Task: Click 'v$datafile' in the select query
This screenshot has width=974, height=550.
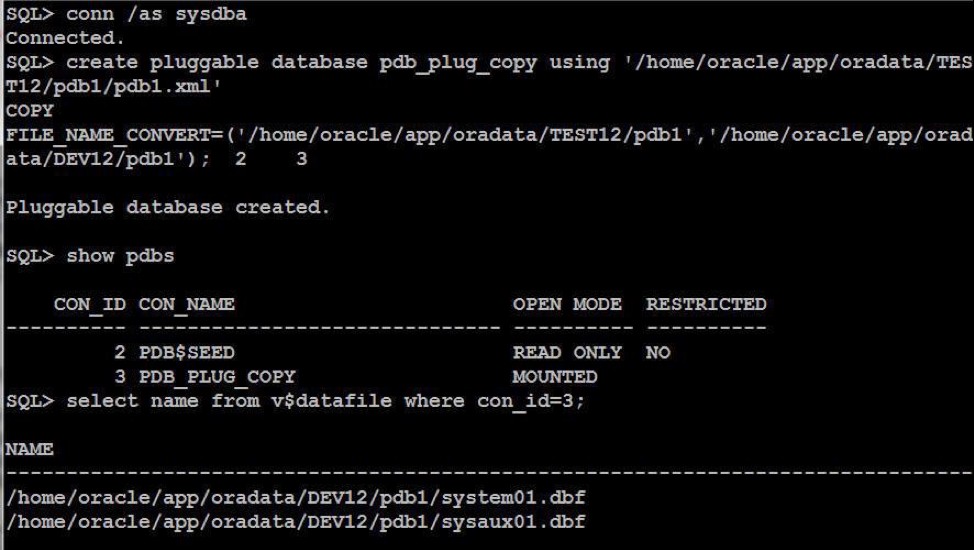Action: [x=332, y=401]
